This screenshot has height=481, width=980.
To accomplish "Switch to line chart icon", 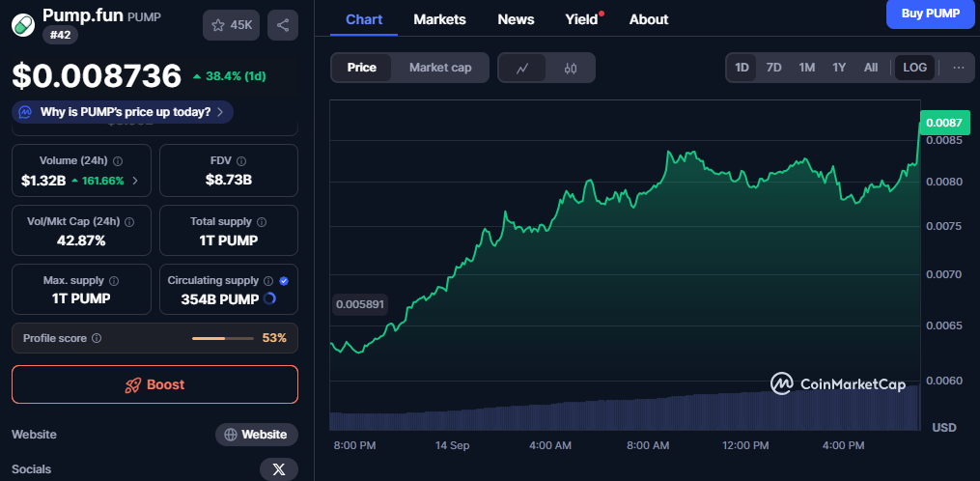I will coord(522,69).
